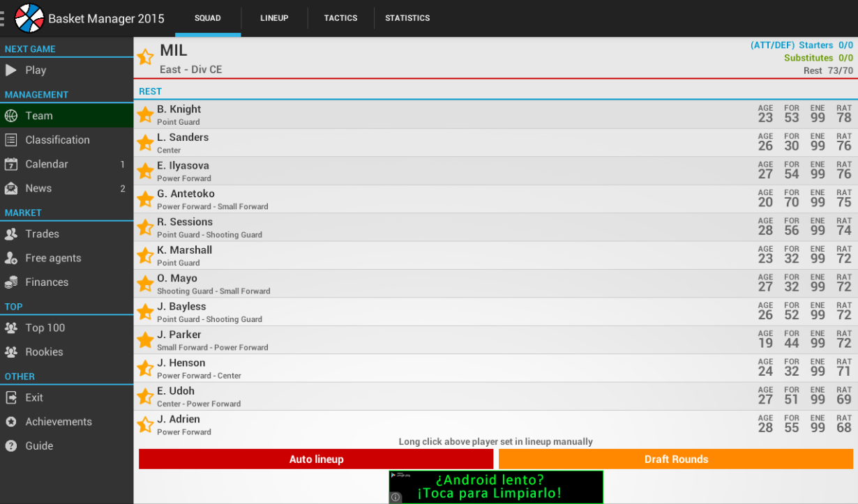Toggle the star next to J. Adrien
The image size is (858, 504).
(145, 425)
